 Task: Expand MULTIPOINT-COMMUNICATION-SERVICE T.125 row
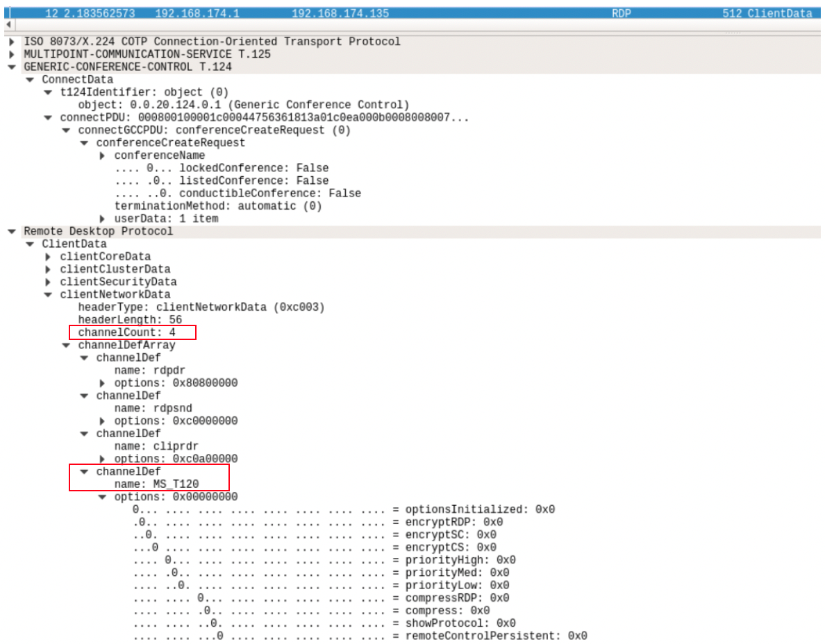pyautogui.click(x=12, y=54)
